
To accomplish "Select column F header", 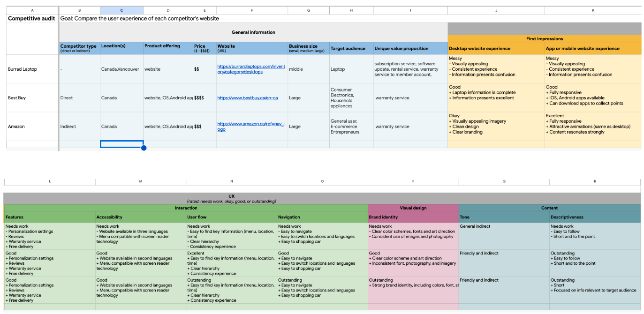I will point(252,10).
